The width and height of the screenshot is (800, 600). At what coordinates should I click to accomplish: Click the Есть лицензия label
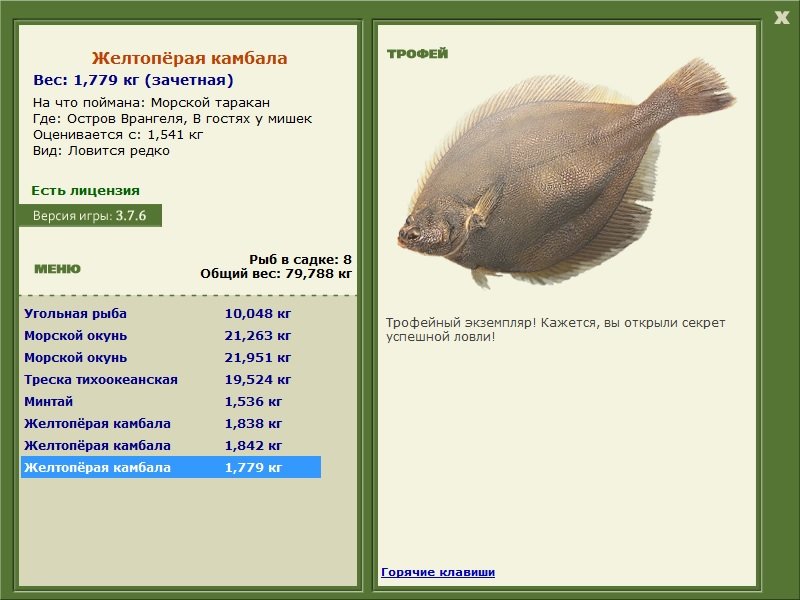coord(85,190)
